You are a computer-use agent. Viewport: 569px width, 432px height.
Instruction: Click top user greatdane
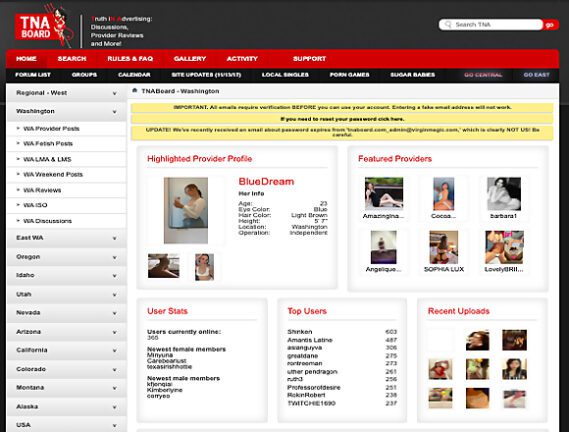[303, 356]
